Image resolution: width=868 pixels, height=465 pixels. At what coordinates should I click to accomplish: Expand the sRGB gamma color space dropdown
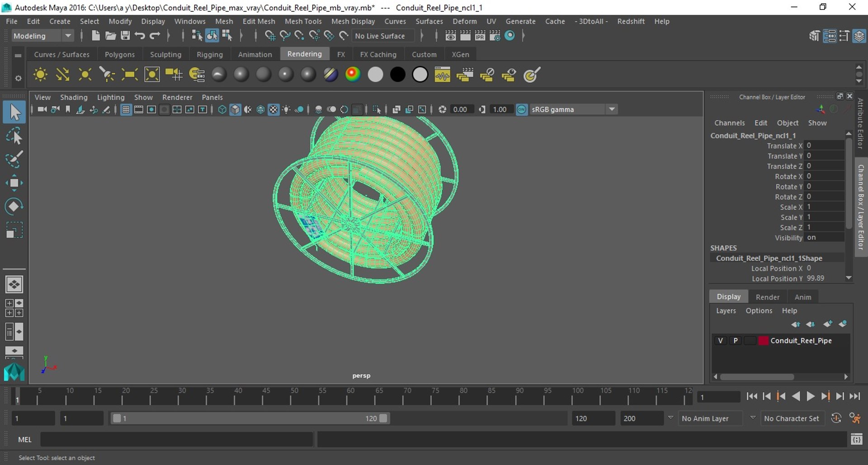pyautogui.click(x=612, y=109)
